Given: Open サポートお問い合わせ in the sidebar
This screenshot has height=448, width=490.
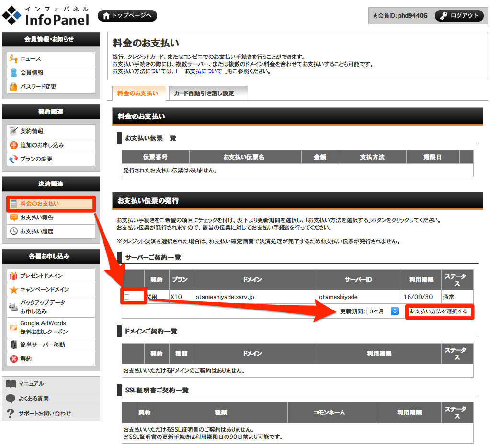Looking at the screenshot, I should [44, 414].
